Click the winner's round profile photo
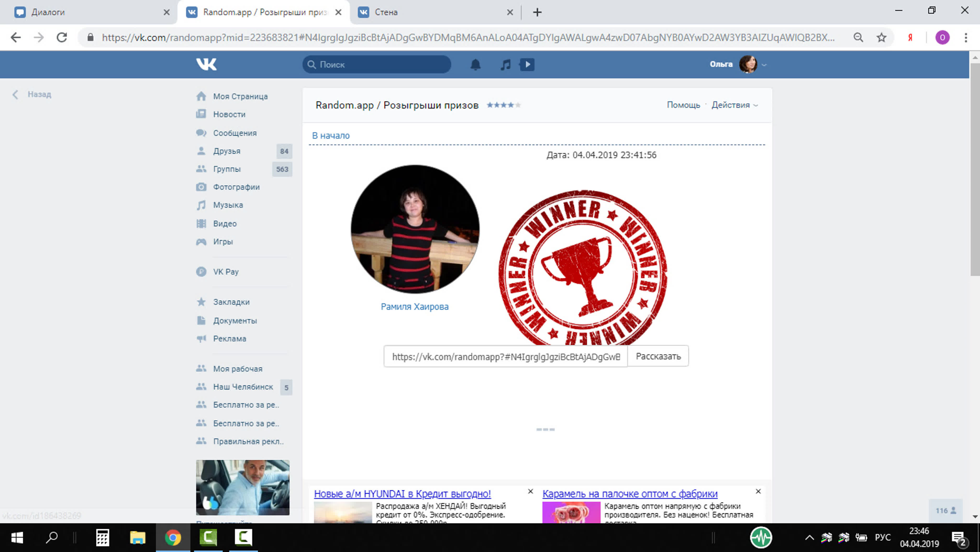Viewport: 980px width, 552px height. coord(415,229)
